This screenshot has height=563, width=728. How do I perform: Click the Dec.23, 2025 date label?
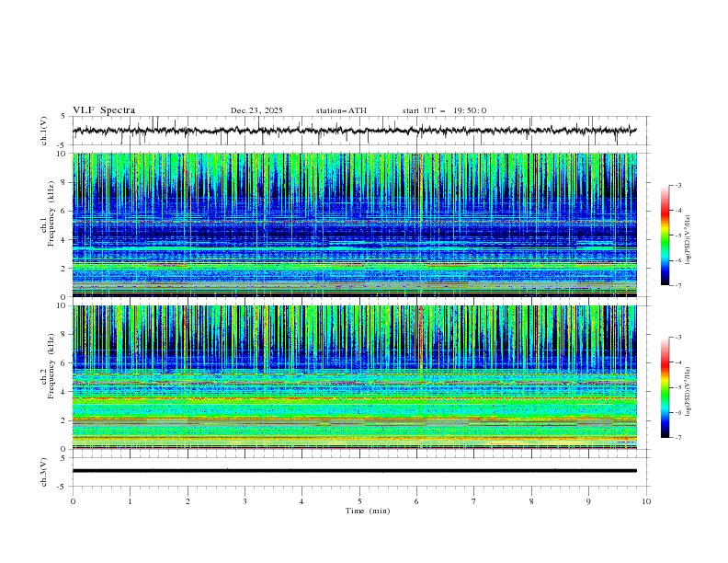(x=256, y=110)
